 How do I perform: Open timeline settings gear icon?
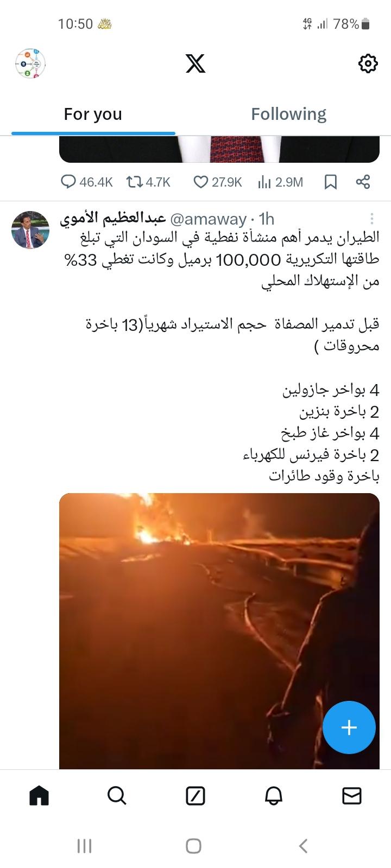point(368,63)
